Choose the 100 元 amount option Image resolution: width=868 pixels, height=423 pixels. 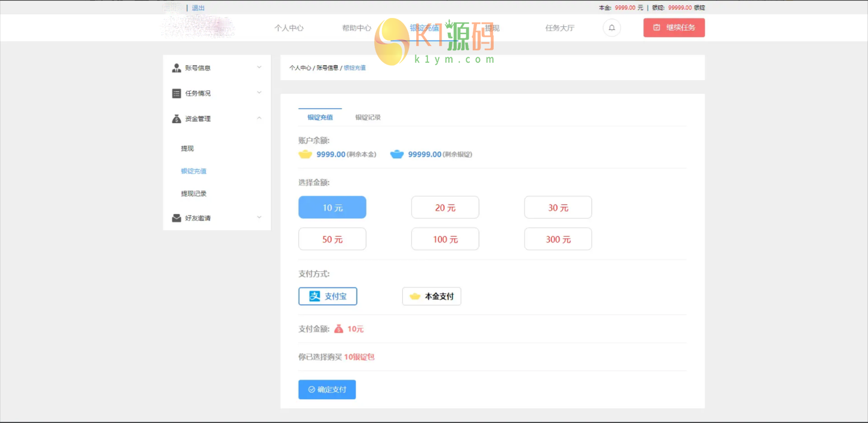[445, 239]
